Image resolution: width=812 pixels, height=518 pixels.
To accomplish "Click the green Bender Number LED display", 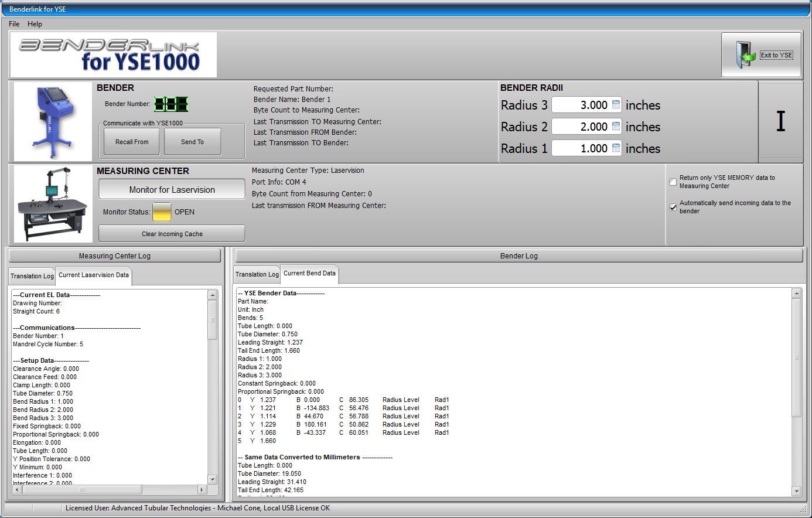I will pos(171,104).
